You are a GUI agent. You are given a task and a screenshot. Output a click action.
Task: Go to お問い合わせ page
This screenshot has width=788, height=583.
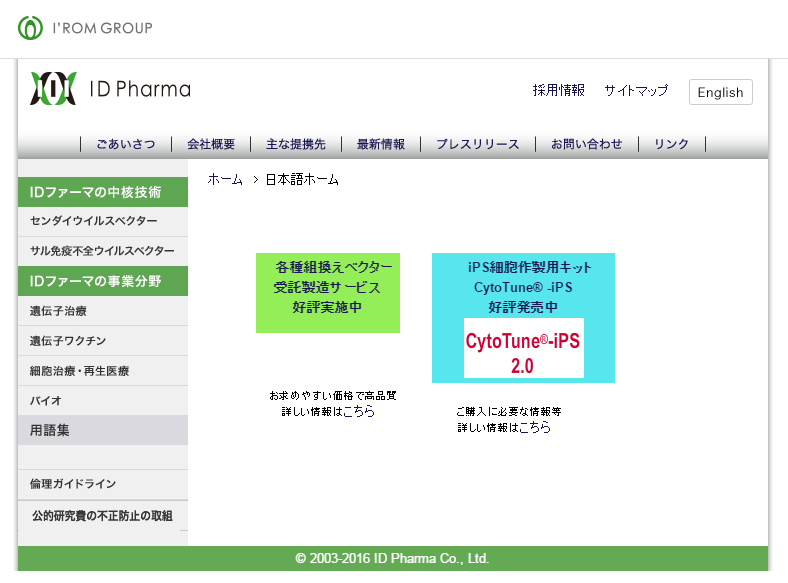pos(586,144)
